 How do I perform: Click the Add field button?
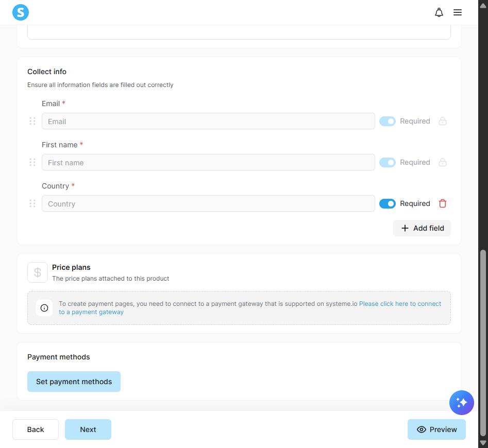(x=422, y=228)
